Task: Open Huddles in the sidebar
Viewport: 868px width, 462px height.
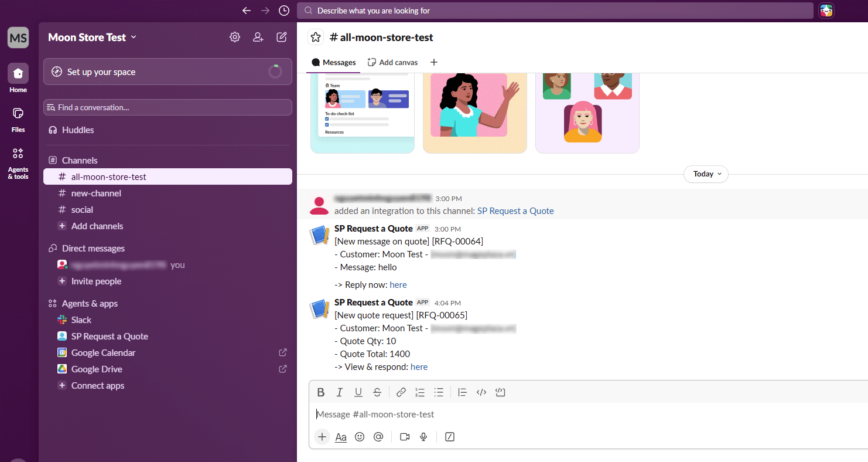Action: 168,130
